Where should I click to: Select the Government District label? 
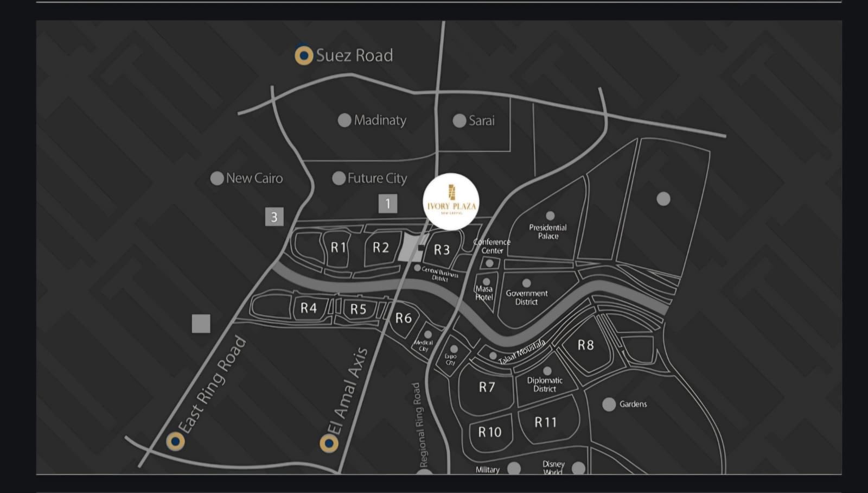click(x=527, y=298)
